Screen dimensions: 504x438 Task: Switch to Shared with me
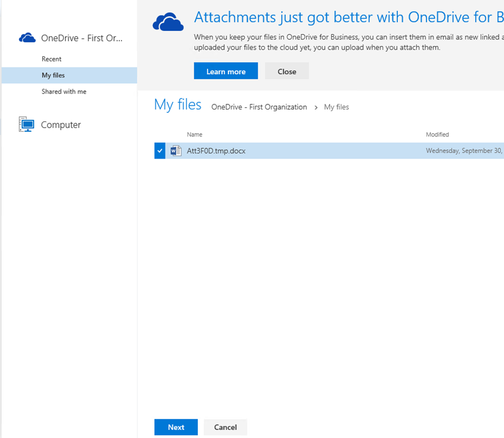tap(64, 91)
